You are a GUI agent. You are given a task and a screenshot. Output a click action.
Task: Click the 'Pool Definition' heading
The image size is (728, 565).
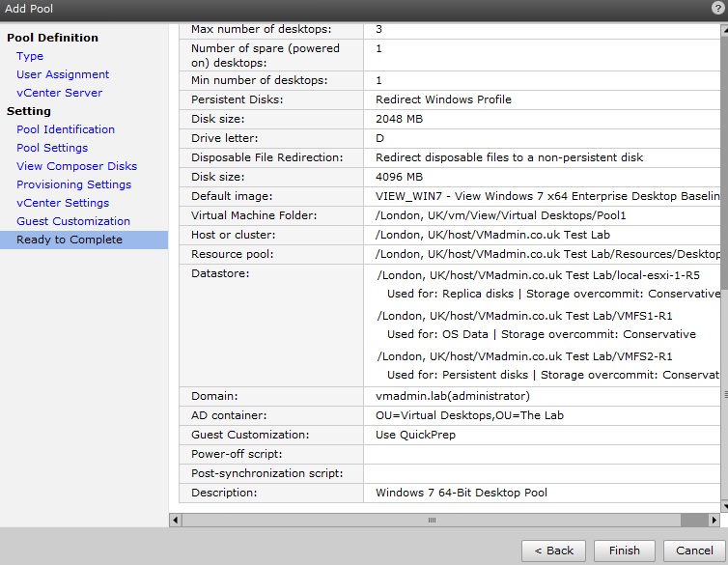click(x=52, y=38)
